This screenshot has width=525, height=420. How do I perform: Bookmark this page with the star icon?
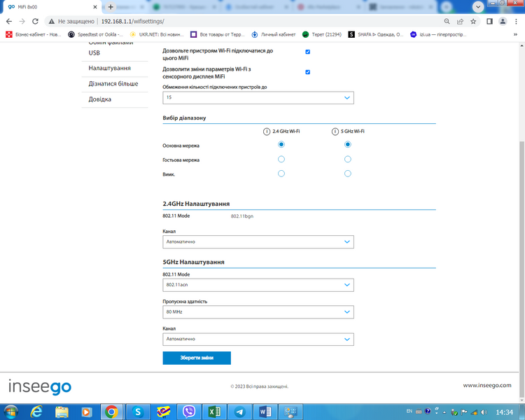[x=473, y=22]
